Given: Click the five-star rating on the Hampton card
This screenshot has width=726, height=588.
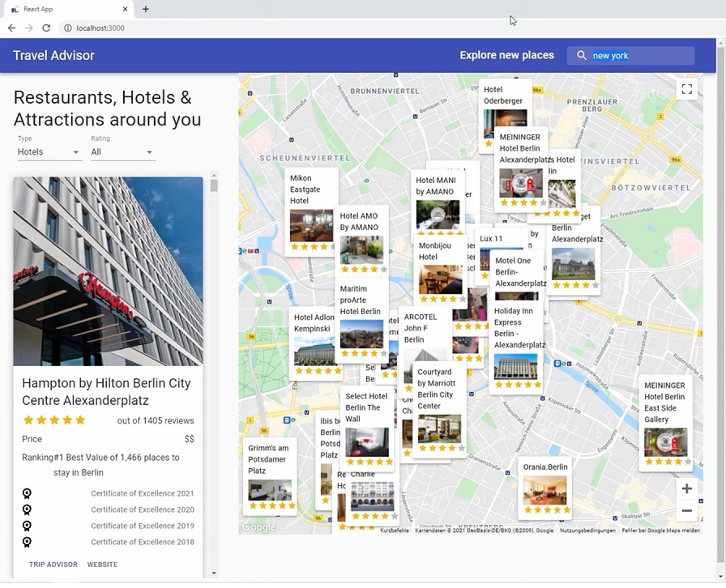Looking at the screenshot, I should [x=53, y=420].
